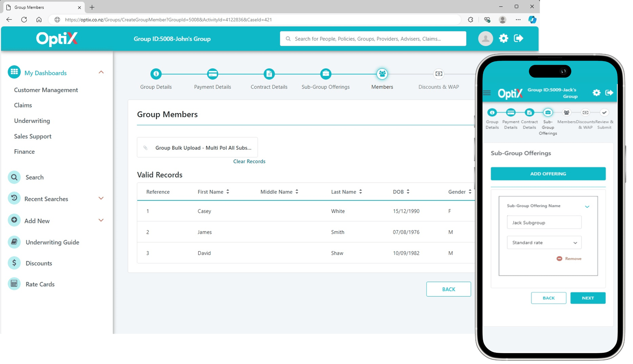Open browser more options ellipsis menu
This screenshot has width=633, height=364.
[x=518, y=20]
